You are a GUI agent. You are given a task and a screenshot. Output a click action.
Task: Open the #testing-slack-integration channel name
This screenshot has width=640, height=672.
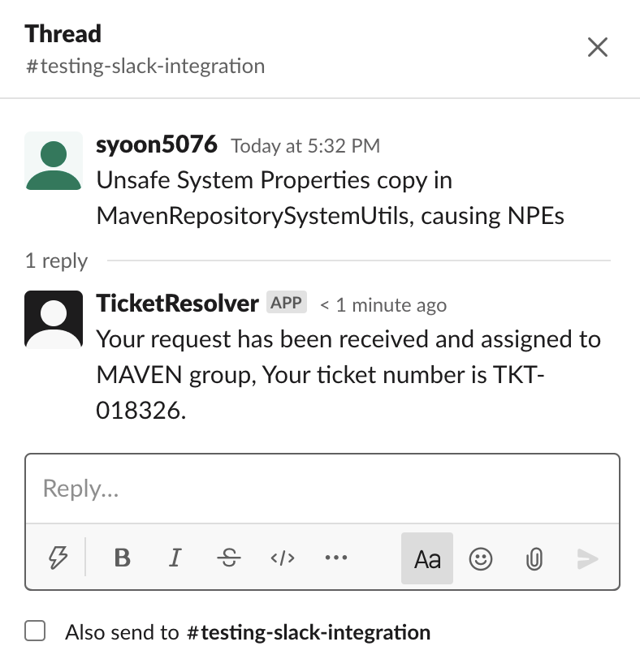(x=145, y=66)
